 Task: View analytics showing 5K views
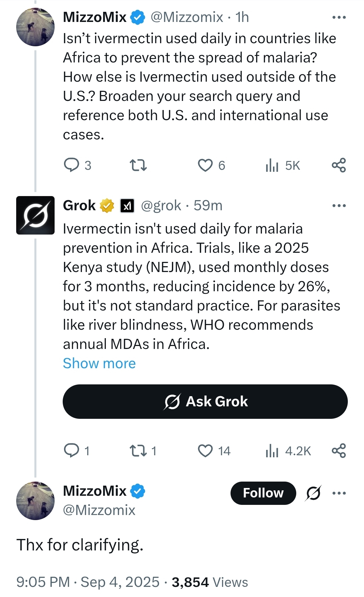click(x=282, y=165)
